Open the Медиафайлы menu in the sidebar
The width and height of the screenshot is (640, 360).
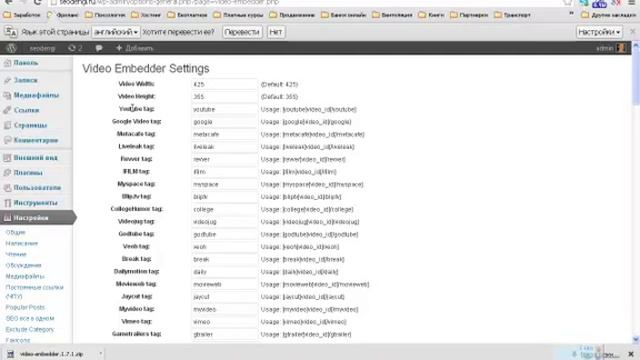click(36, 96)
